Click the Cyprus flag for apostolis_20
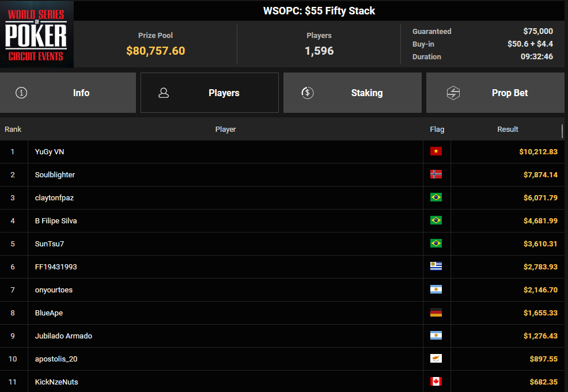The image size is (568, 392). [436, 359]
